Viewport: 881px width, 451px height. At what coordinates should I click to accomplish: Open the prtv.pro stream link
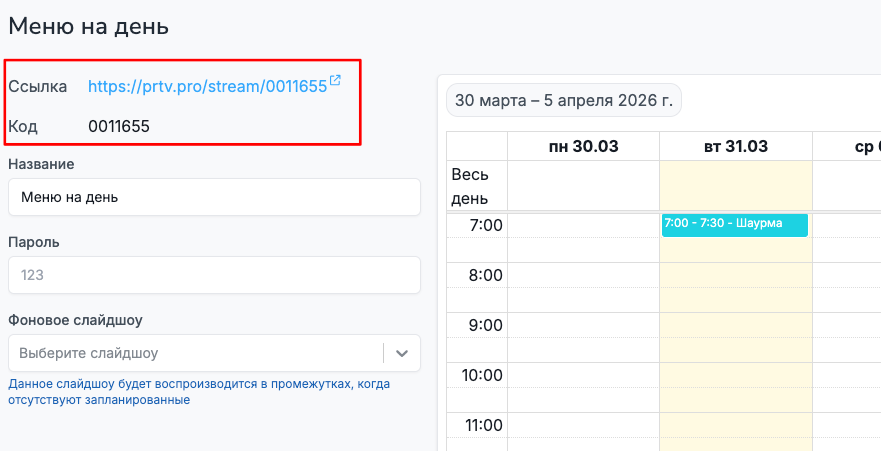tap(207, 87)
